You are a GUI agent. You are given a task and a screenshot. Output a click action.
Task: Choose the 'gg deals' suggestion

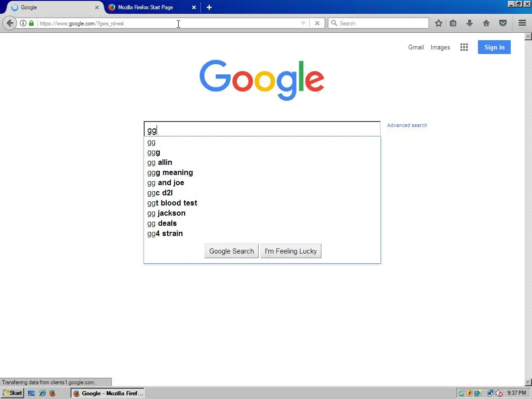[x=262, y=224]
